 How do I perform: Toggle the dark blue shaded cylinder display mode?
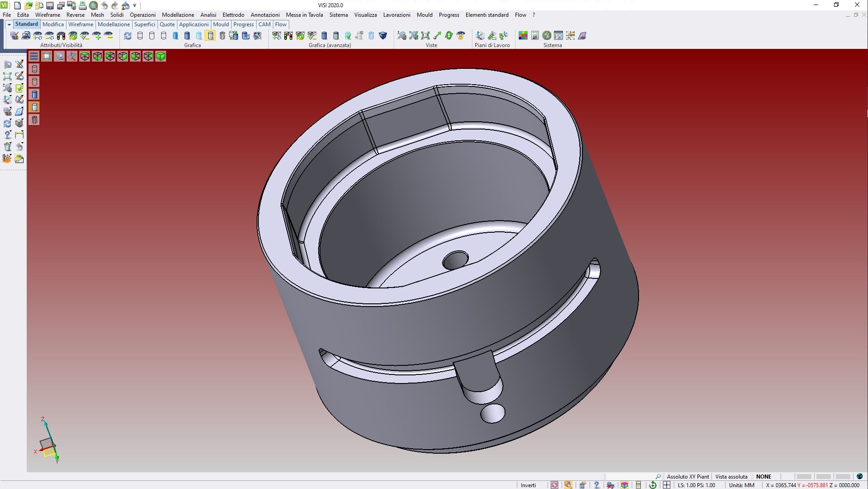[x=187, y=36]
